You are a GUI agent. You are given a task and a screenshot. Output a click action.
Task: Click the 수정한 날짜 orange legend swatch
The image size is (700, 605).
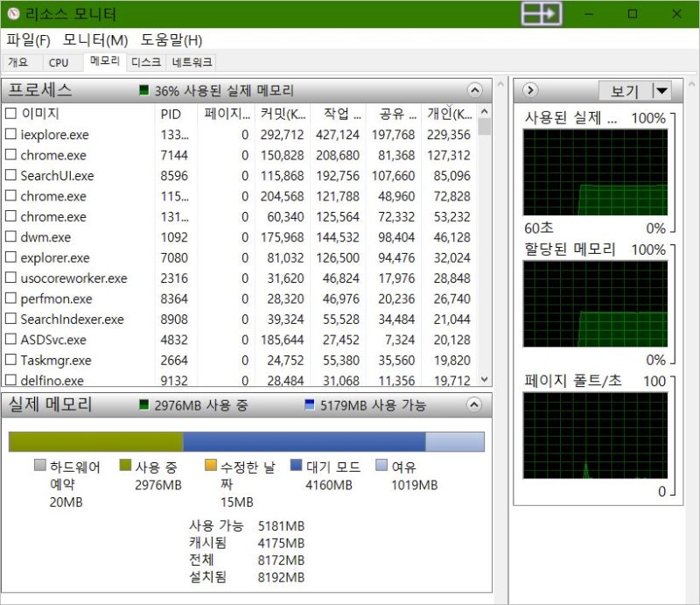[x=211, y=465]
